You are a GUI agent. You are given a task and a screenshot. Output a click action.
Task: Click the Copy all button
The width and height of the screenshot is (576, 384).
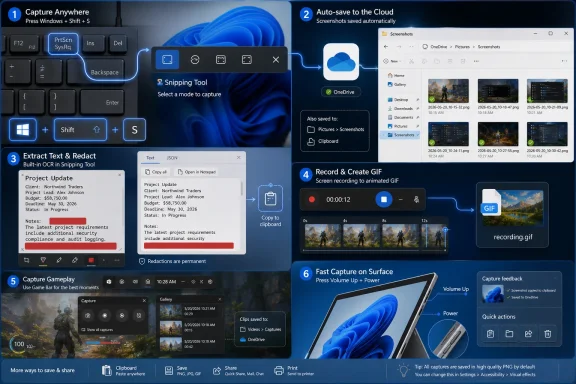coord(156,172)
